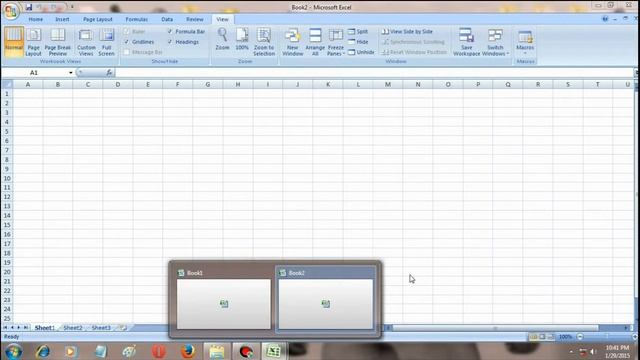Click the Windows Start orb

point(13,351)
